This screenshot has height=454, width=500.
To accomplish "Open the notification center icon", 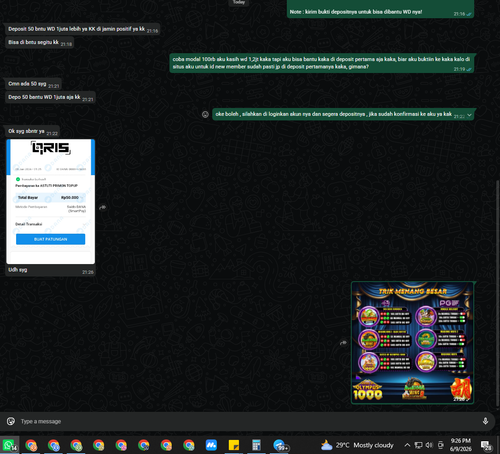I will tap(487, 445).
